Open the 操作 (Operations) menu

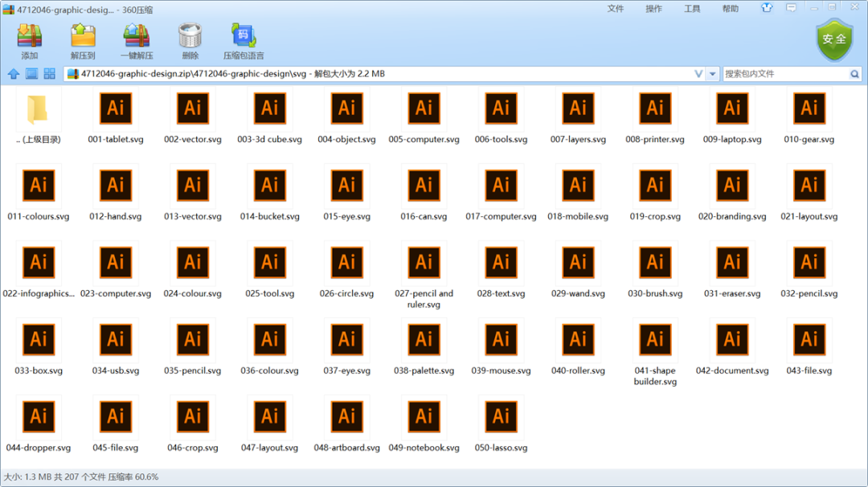pos(653,8)
